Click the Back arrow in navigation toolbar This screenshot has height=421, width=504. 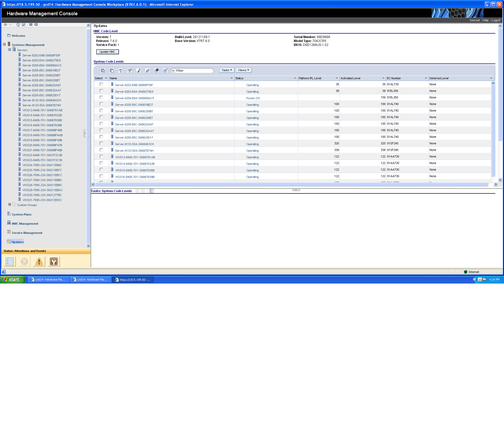(5, 25)
